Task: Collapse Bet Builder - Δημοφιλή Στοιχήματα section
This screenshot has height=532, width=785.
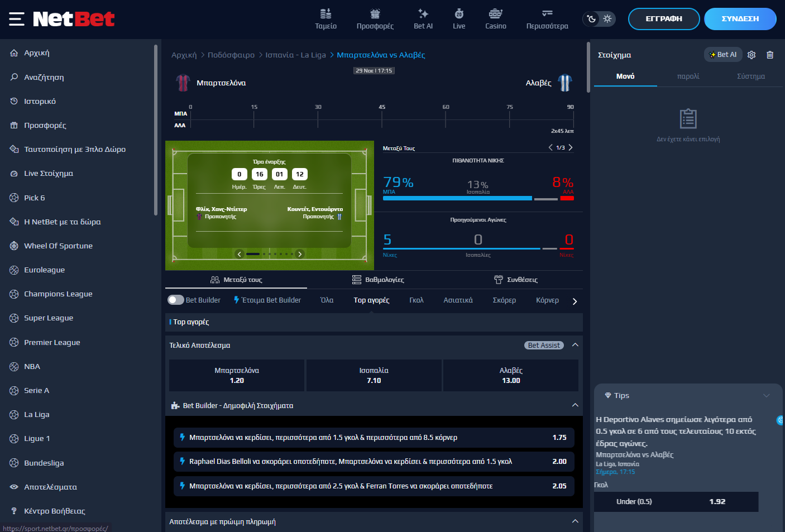Action: click(x=575, y=405)
